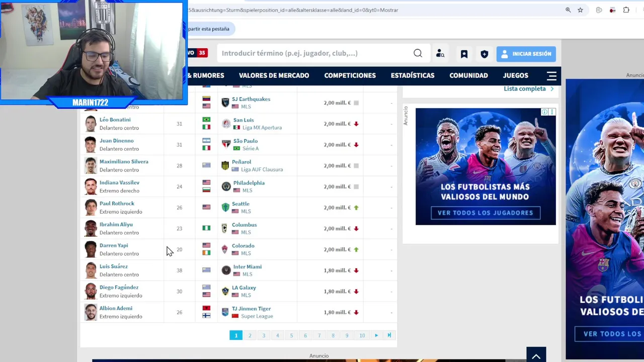Open the bookmark watchlist icon
Image resolution: width=644 pixels, height=362 pixels.
pos(464,54)
